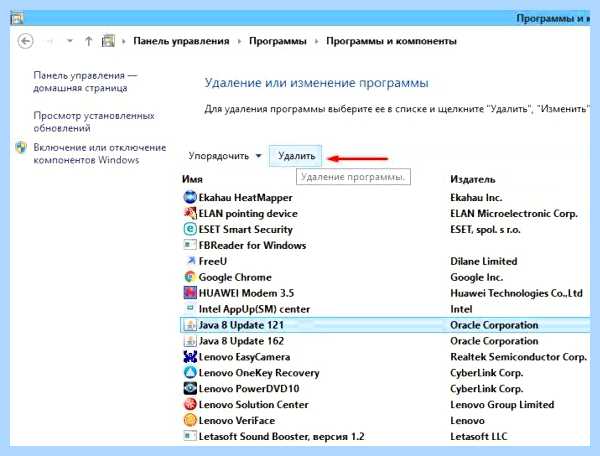Click publisher ELAN Microelectronic Corp.
600x456 pixels.
[x=514, y=213]
